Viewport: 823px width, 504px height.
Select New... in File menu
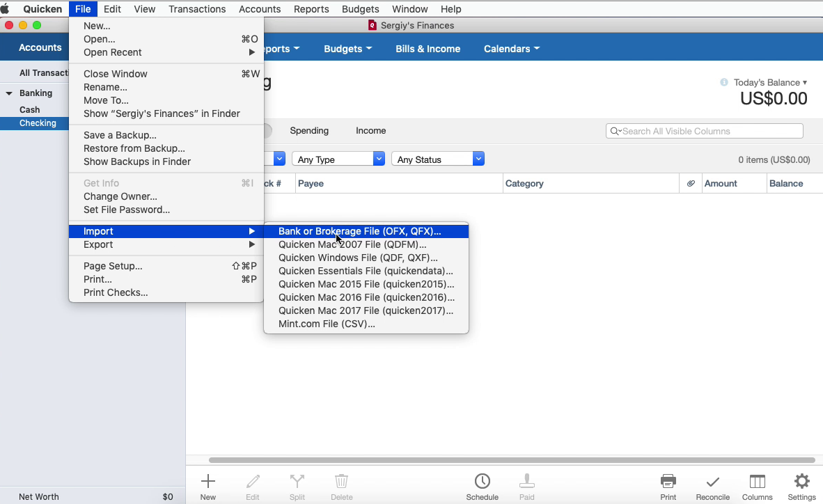[166, 26]
